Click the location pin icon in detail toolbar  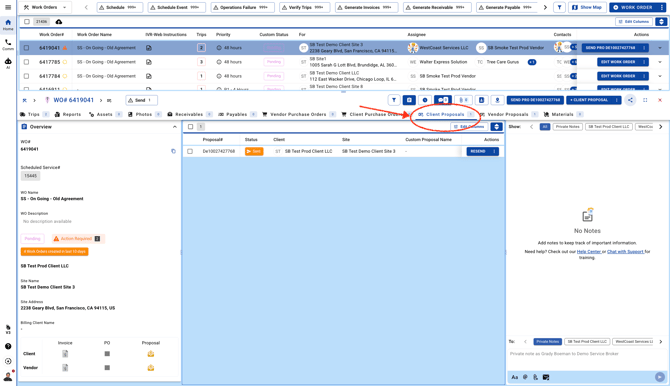tap(497, 100)
